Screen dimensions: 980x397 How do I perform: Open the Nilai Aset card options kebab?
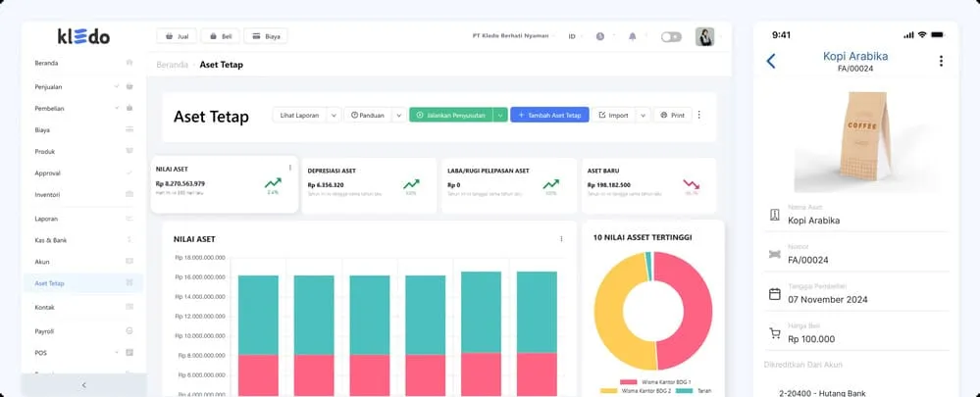pos(290,168)
